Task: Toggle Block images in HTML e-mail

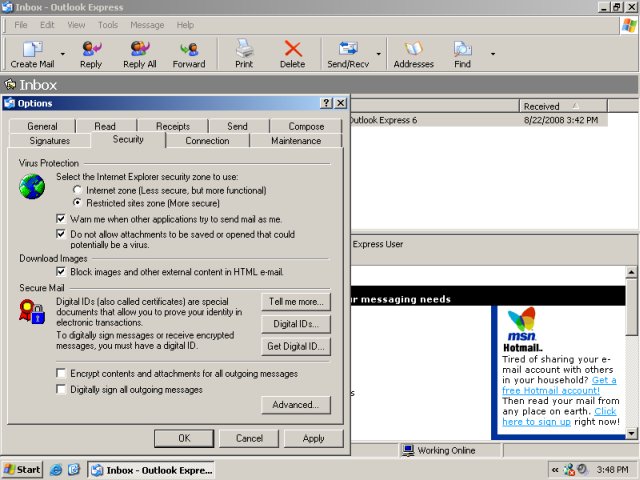Action: click(x=61, y=271)
